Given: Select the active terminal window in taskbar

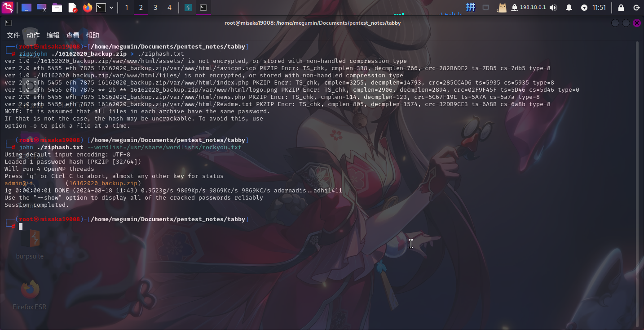Looking at the screenshot, I should [203, 8].
